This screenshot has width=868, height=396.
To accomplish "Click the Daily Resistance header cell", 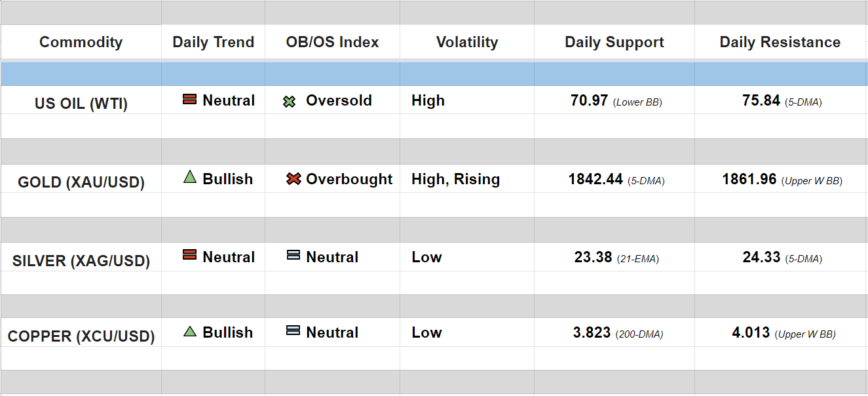I will point(780,42).
